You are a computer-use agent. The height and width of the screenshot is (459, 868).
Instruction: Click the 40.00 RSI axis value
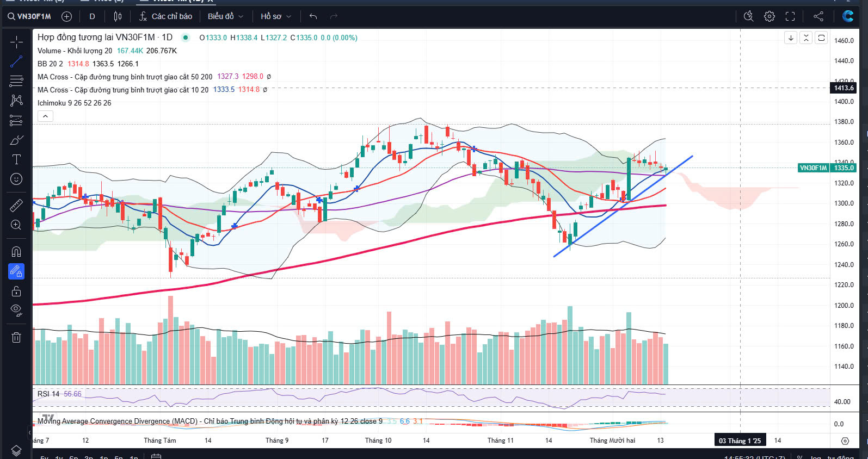tap(842, 402)
